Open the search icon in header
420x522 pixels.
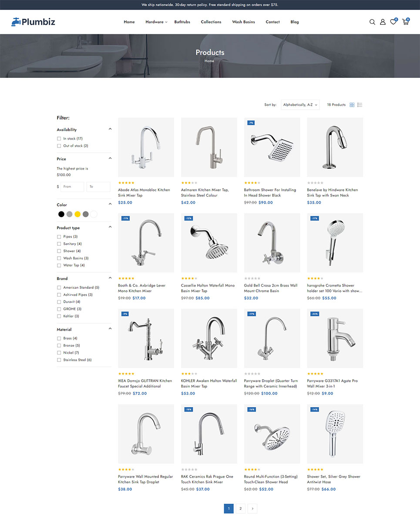coord(372,22)
